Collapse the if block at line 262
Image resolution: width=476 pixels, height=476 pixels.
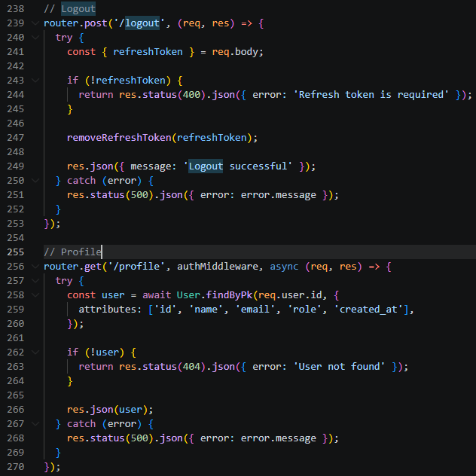[35, 352]
